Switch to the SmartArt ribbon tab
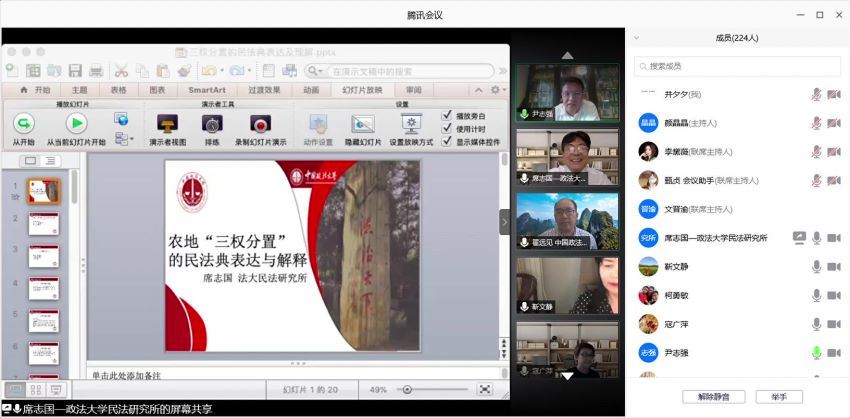 click(x=207, y=90)
